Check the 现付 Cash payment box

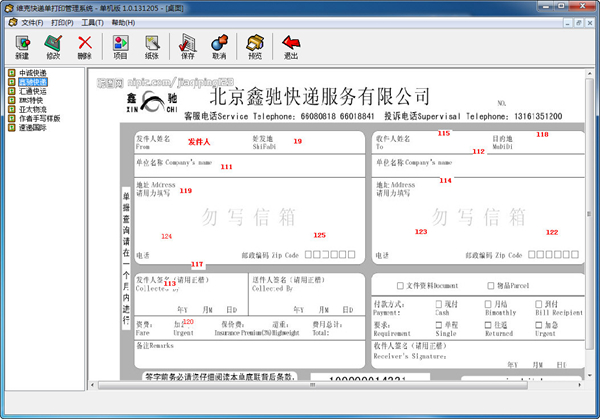coord(439,304)
